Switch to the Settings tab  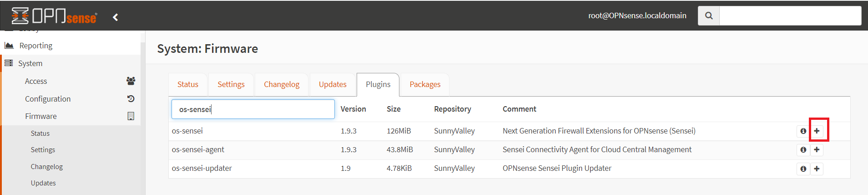pyautogui.click(x=231, y=84)
